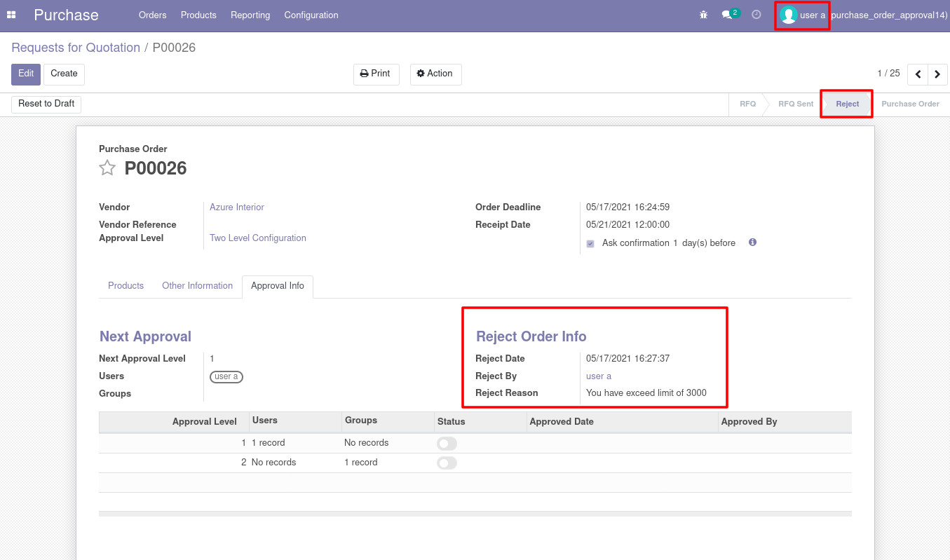The image size is (950, 560).
Task: Click the Purchase app title
Action: click(x=67, y=15)
